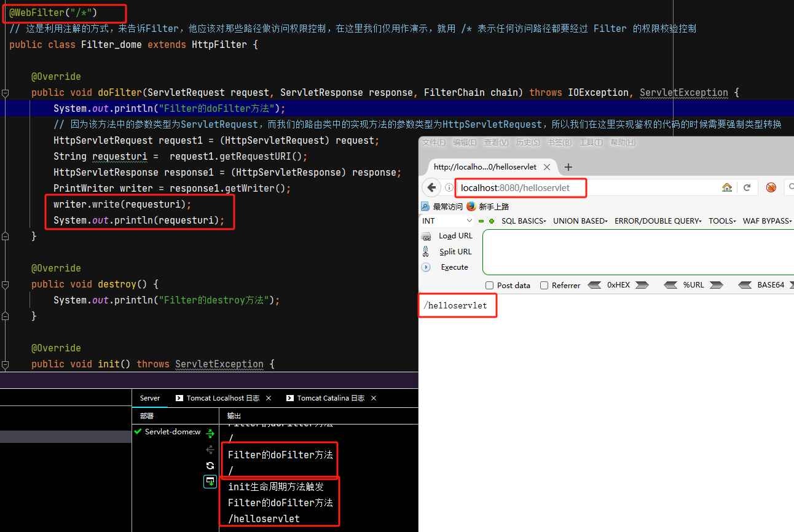Viewport: 794px width, 532px height.
Task: Click the 输出 column header
Action: pos(234,416)
